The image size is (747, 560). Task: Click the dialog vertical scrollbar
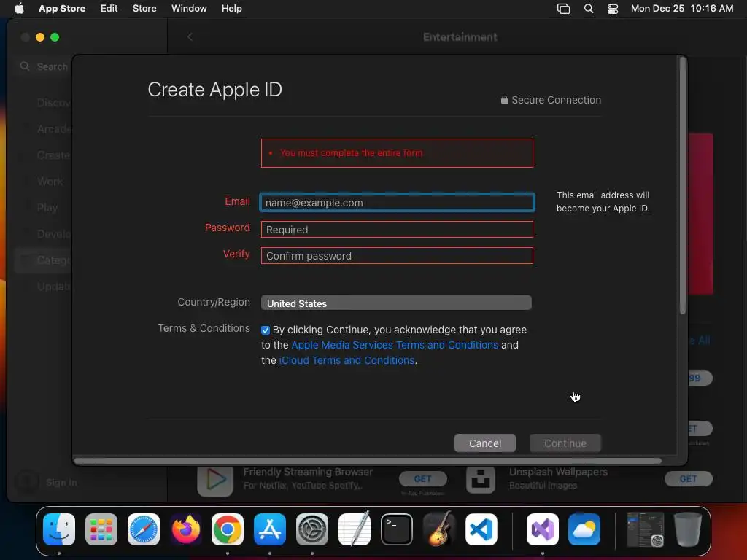(x=683, y=186)
